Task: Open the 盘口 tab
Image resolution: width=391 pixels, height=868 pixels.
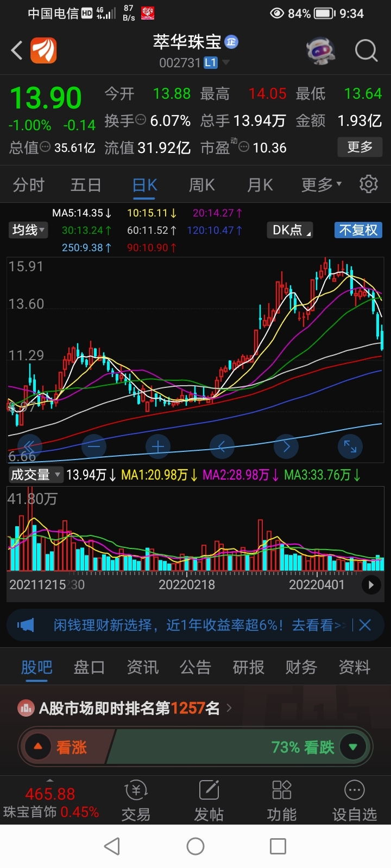Action: (x=89, y=667)
